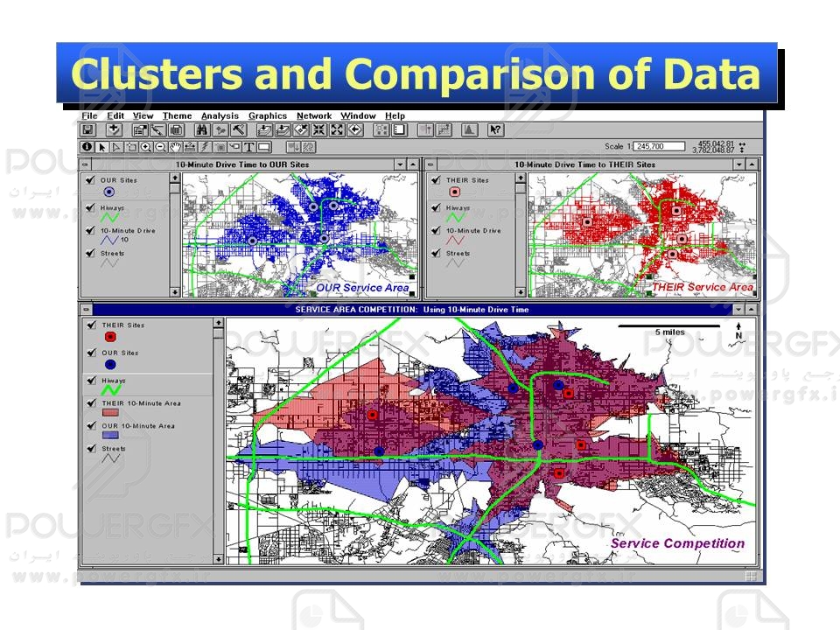840x630 pixels.
Task: Open control menu of OUR Sites window
Action: (x=86, y=164)
